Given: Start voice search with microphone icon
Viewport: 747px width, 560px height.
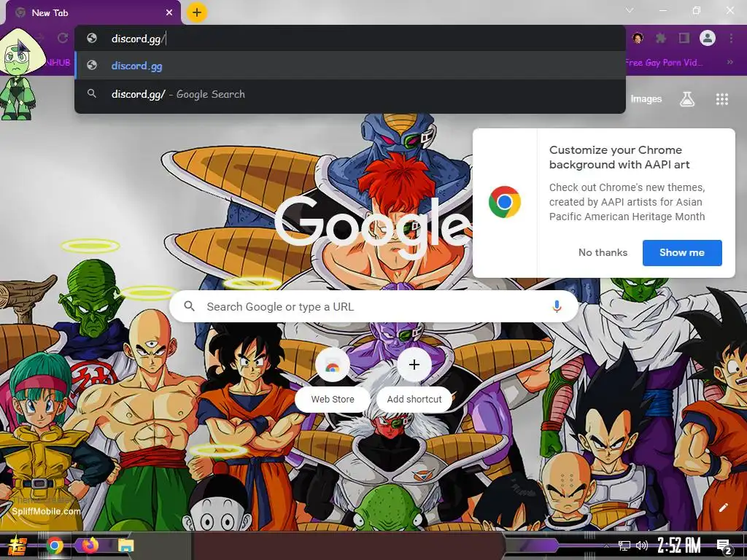Looking at the screenshot, I should pyautogui.click(x=557, y=307).
